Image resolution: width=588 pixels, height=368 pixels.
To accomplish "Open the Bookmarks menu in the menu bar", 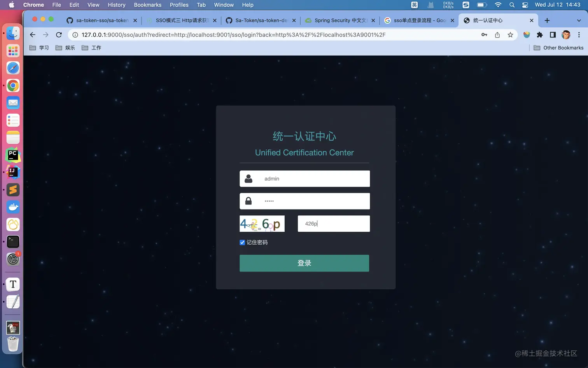I will point(147,5).
